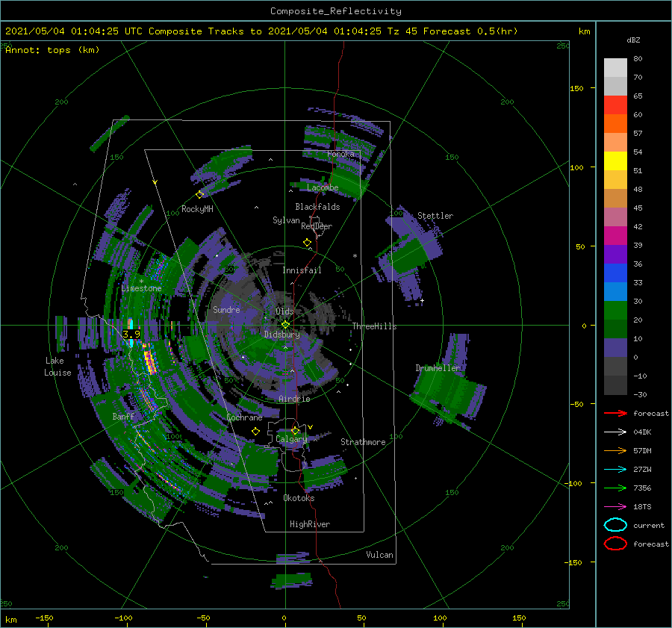Click the magenta 18TS arrow icon
This screenshot has height=628, width=672.
click(x=615, y=507)
